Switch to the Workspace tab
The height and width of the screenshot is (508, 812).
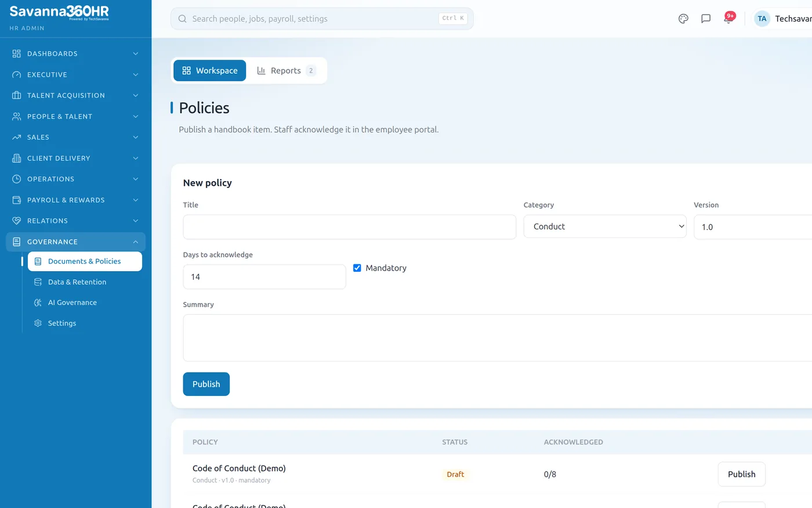coord(210,70)
